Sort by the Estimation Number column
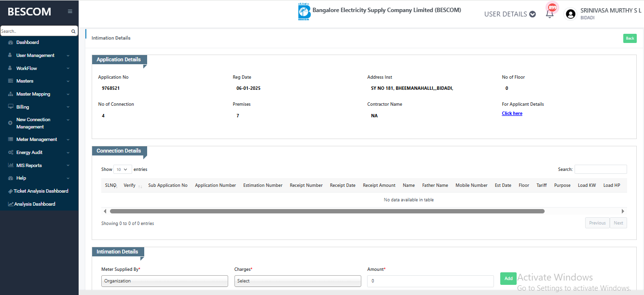The width and height of the screenshot is (644, 295). [x=263, y=185]
